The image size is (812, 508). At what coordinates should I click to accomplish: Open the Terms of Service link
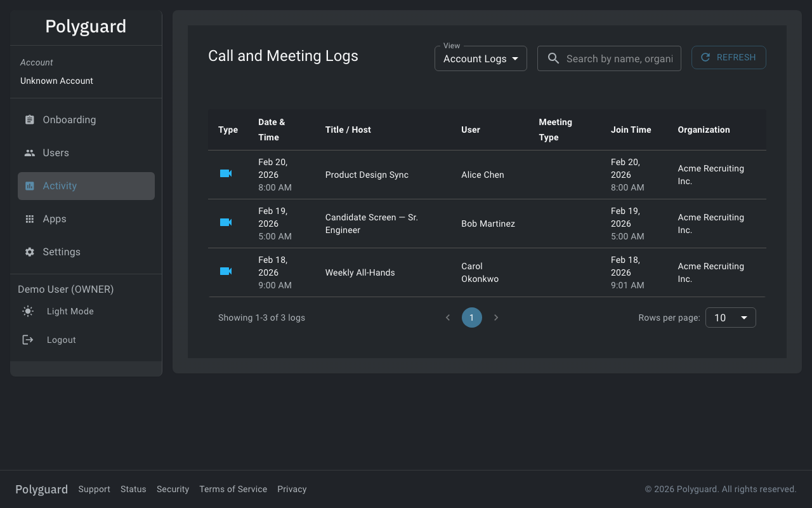(x=233, y=489)
